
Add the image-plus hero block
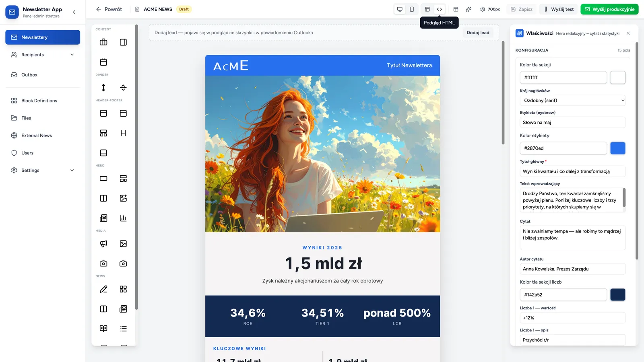(123, 198)
